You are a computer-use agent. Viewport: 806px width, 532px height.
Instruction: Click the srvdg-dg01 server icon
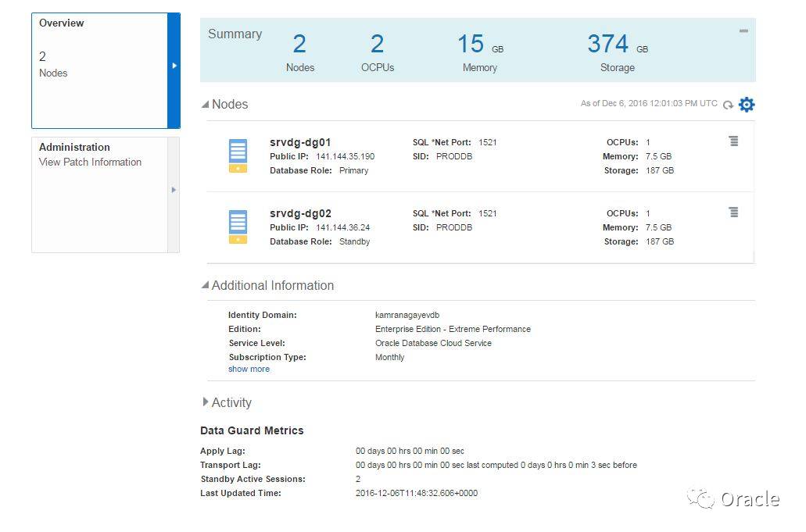point(238,155)
